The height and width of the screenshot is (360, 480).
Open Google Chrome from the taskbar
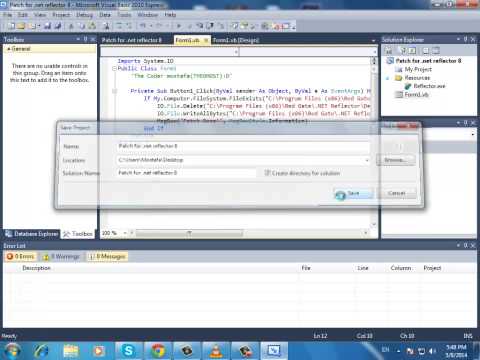157,351
